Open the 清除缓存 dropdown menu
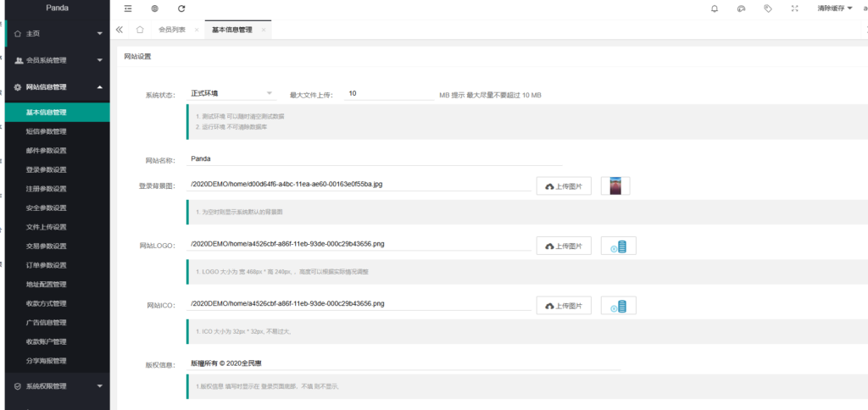 (835, 8)
